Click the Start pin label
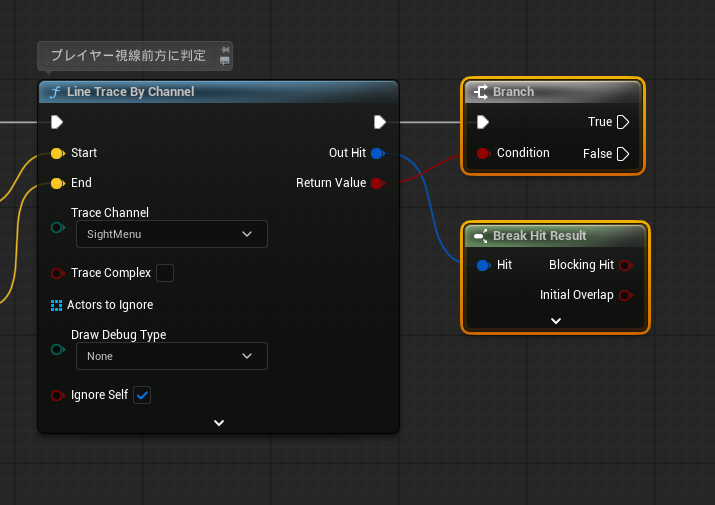 click(x=84, y=153)
